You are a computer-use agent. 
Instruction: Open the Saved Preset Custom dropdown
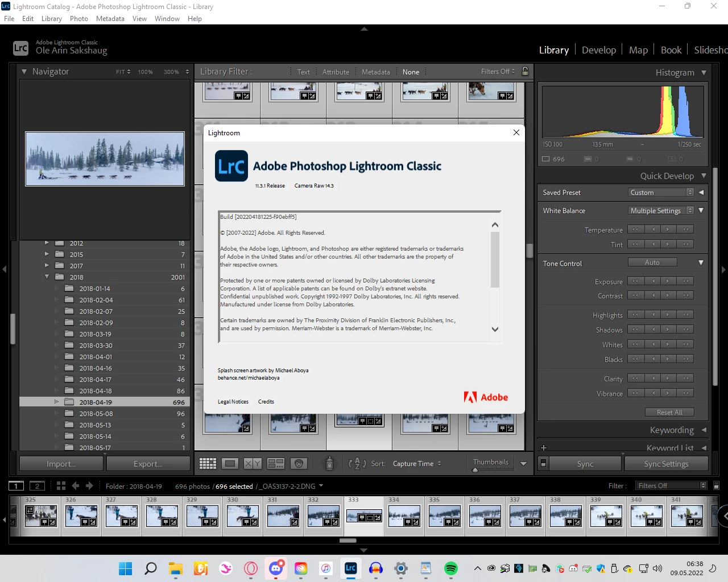pos(661,192)
